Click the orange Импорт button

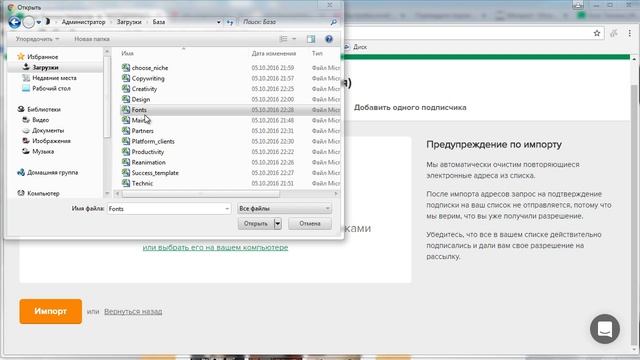pos(51,311)
